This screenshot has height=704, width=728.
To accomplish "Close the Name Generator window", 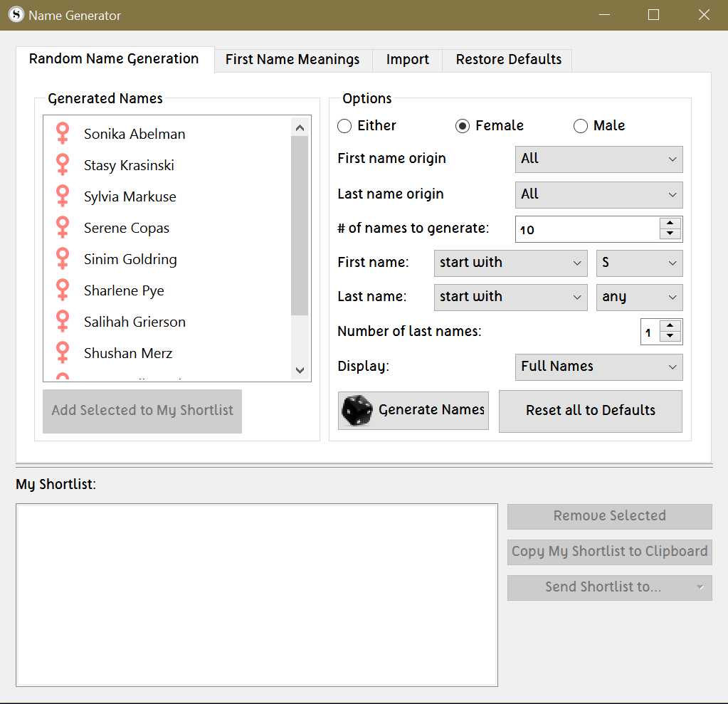I will pyautogui.click(x=704, y=15).
